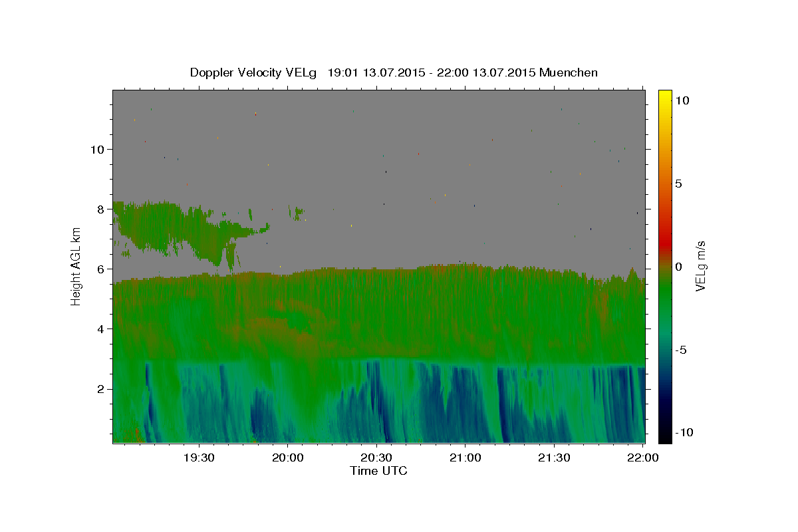Screen dimensions: 798x532
Task: Click the colorbar value label 0
Action: 678,267
